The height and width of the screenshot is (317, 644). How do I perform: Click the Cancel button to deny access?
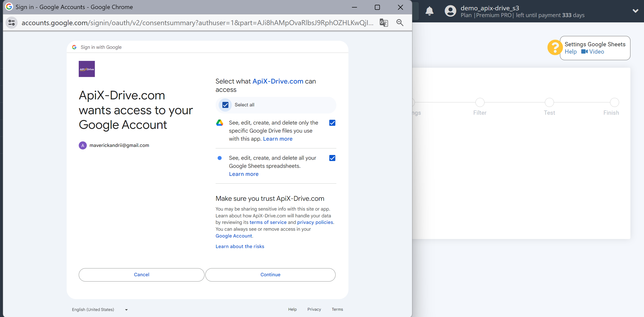tap(141, 274)
